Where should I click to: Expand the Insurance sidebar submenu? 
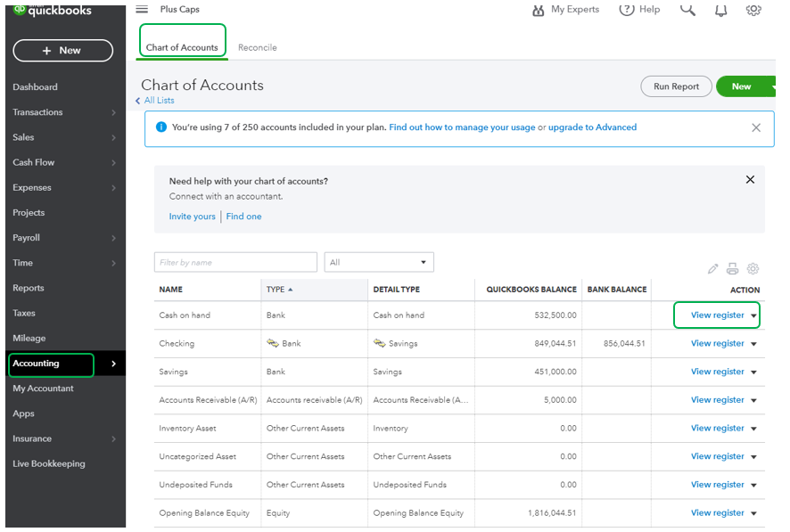(x=114, y=439)
